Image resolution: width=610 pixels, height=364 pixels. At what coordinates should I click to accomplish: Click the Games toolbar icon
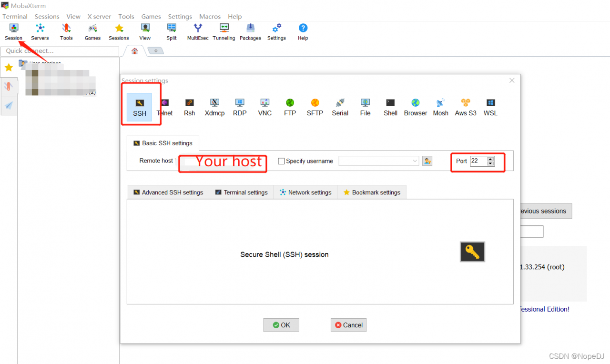coord(92,32)
